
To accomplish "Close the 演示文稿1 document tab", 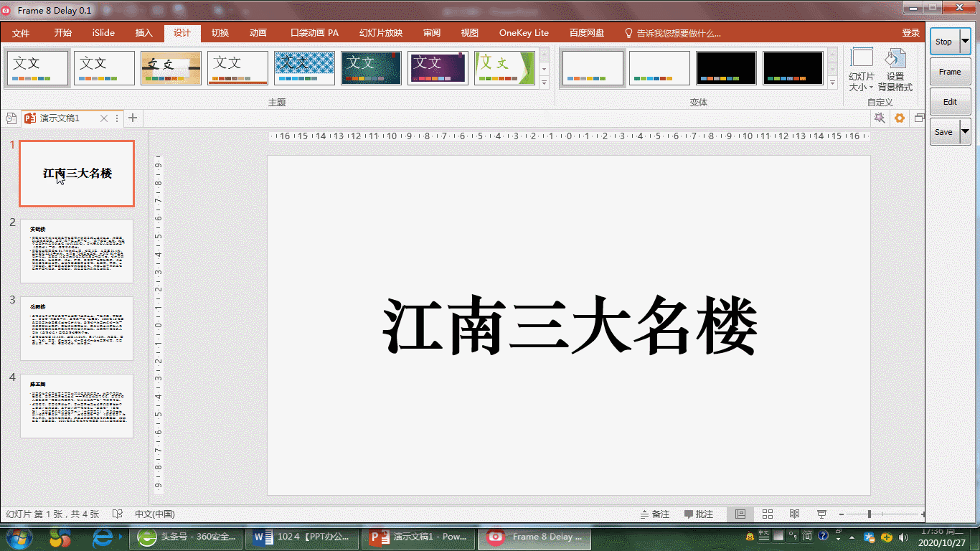I will pyautogui.click(x=104, y=118).
